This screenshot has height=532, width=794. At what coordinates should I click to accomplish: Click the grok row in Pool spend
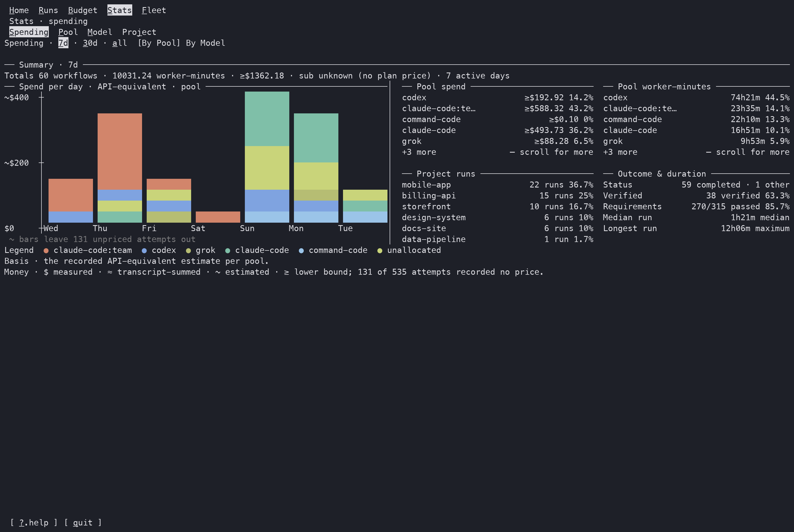coord(498,141)
